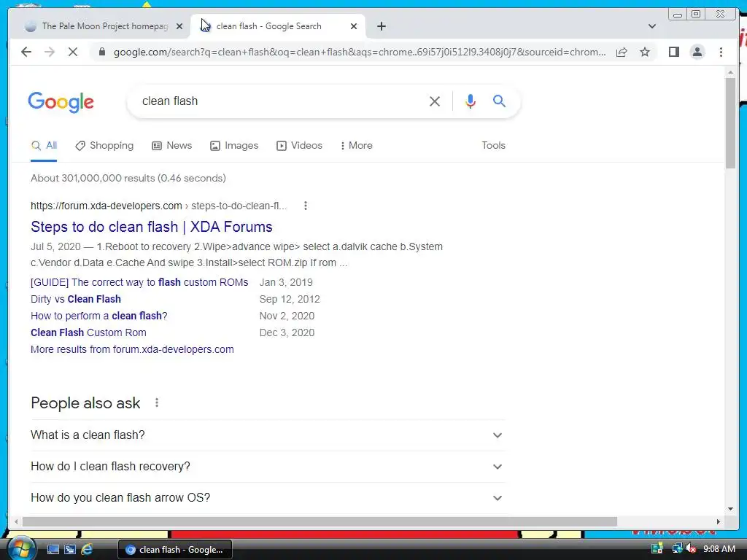Select the All search results tab

[x=44, y=146]
